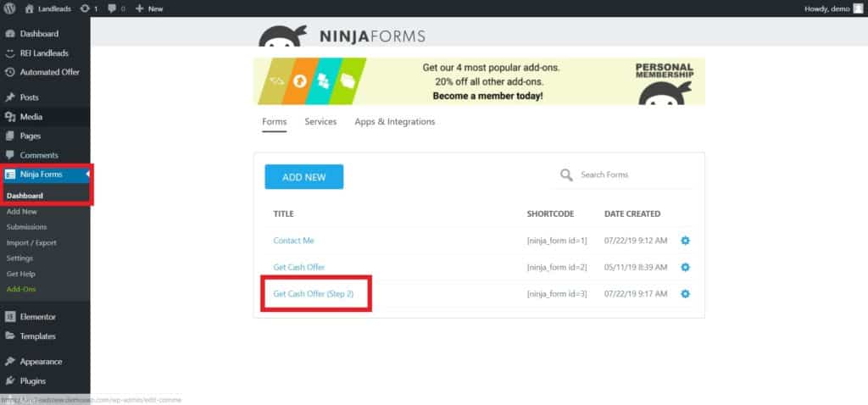Select shortcode [ninja_form id=2]
This screenshot has width=868, height=405.
click(x=557, y=267)
